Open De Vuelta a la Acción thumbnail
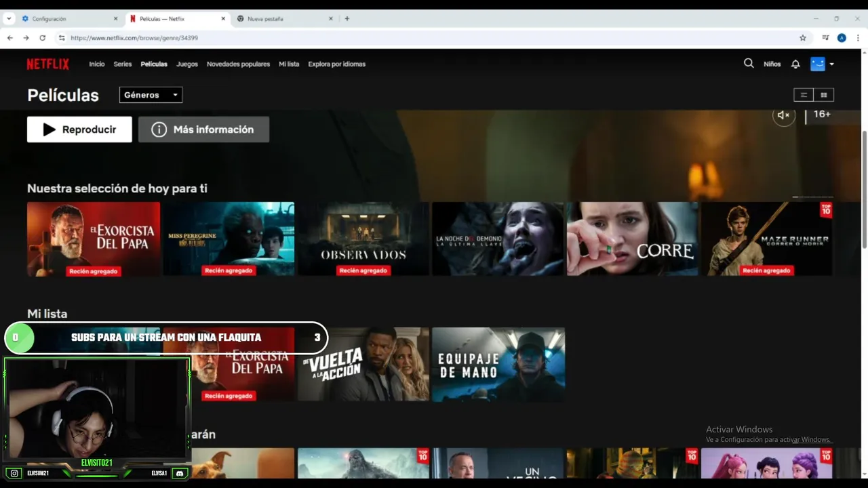This screenshot has width=868, height=488. (363, 365)
